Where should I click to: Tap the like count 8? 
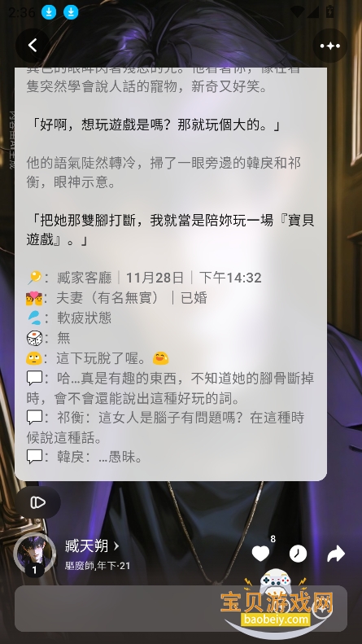[x=273, y=539]
